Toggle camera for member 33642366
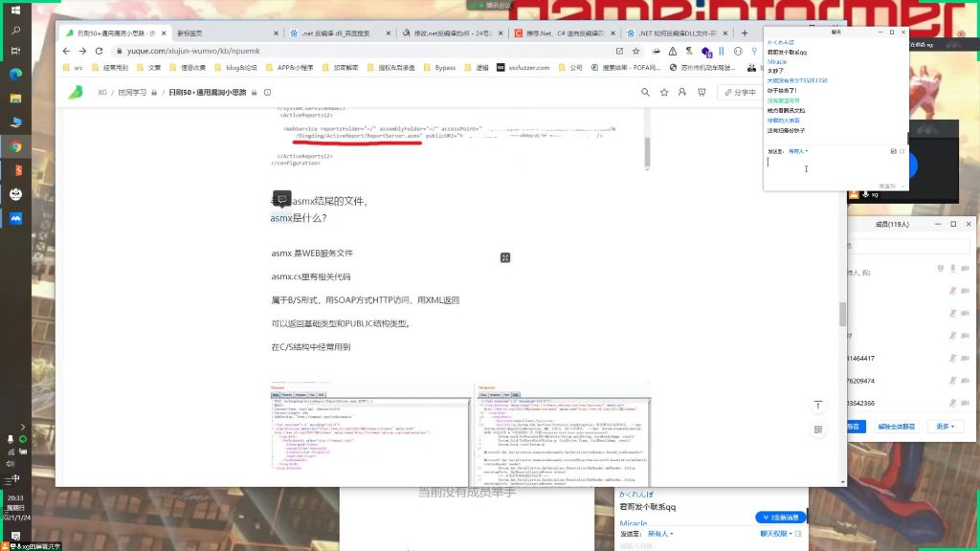Screen dimensions: 980x551 coord(965,403)
